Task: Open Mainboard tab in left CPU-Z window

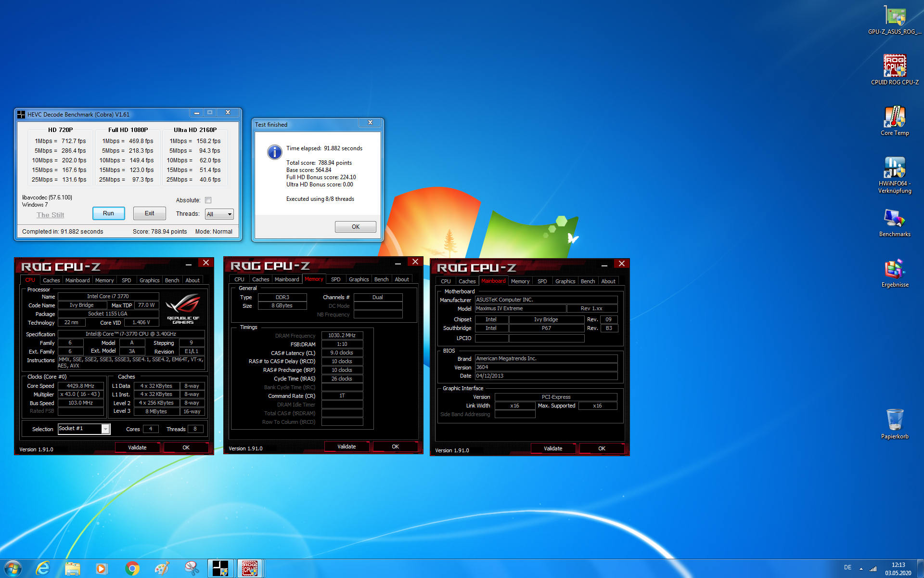Action: [x=77, y=280]
